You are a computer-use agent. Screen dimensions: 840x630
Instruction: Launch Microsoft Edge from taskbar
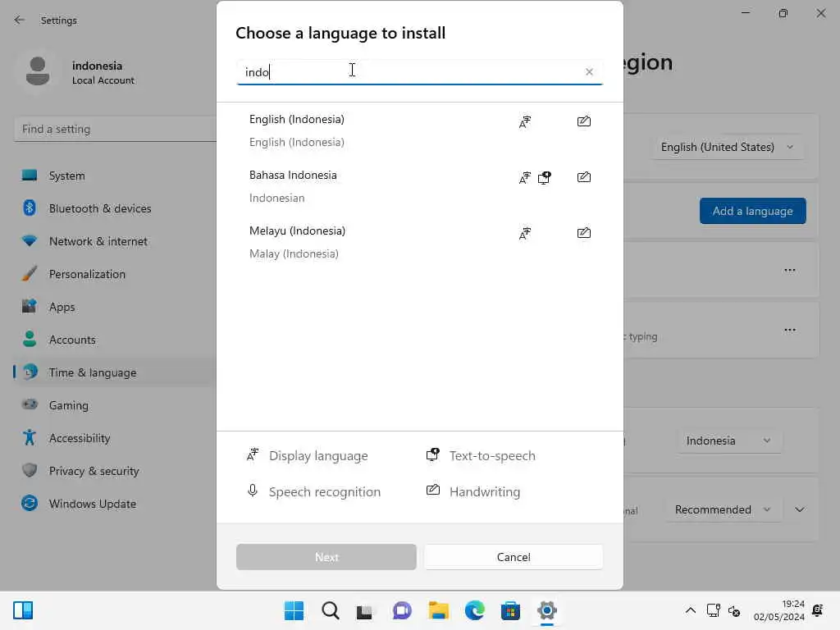[x=474, y=610]
